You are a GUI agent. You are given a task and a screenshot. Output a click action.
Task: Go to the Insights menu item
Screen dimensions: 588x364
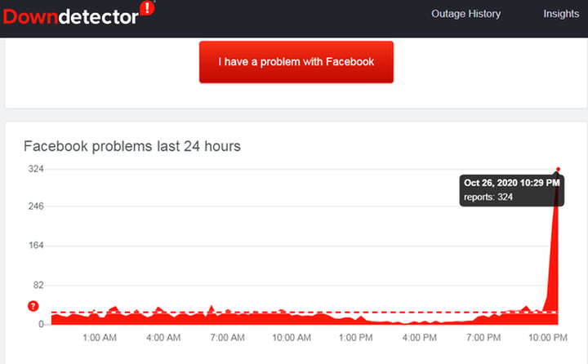[561, 14]
